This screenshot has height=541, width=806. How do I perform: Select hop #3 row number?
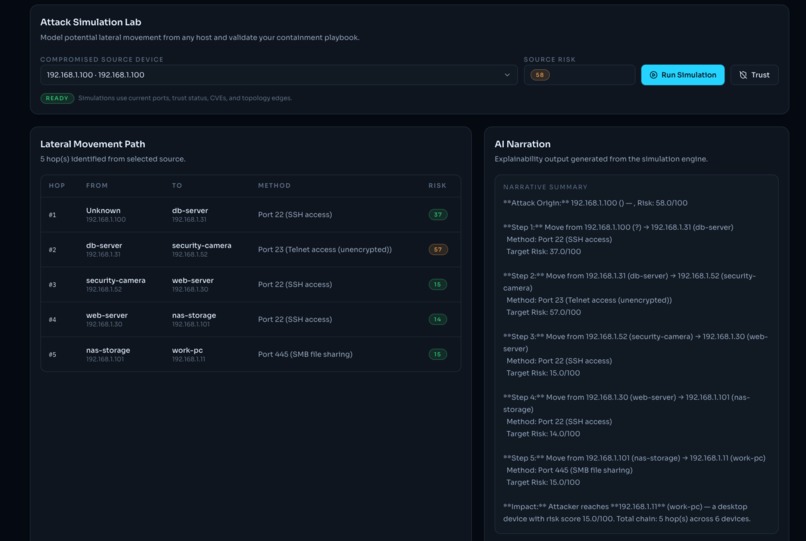point(52,285)
